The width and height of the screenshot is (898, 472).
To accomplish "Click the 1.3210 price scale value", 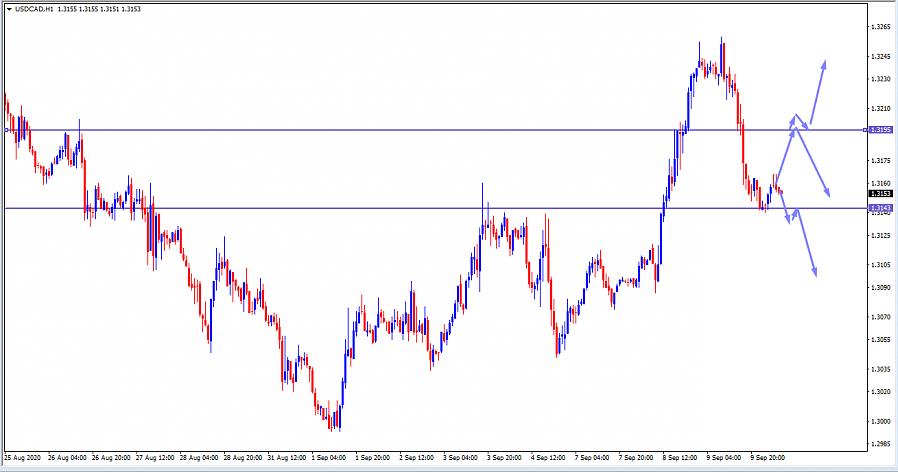I will (x=881, y=108).
